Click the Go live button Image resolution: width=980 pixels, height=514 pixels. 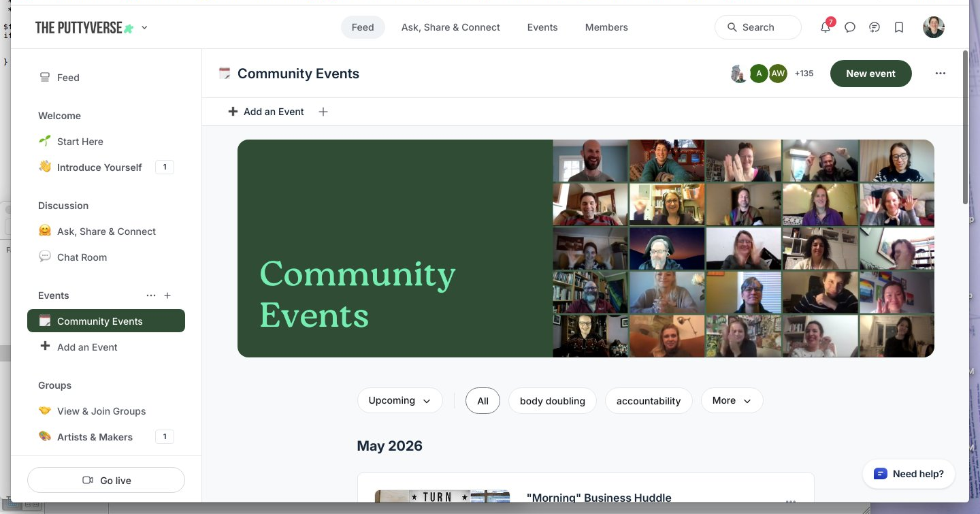pyautogui.click(x=106, y=480)
